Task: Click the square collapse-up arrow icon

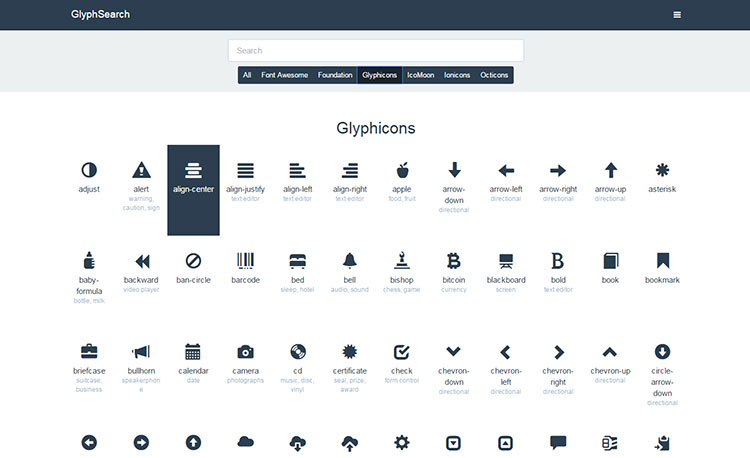Action: [506, 443]
